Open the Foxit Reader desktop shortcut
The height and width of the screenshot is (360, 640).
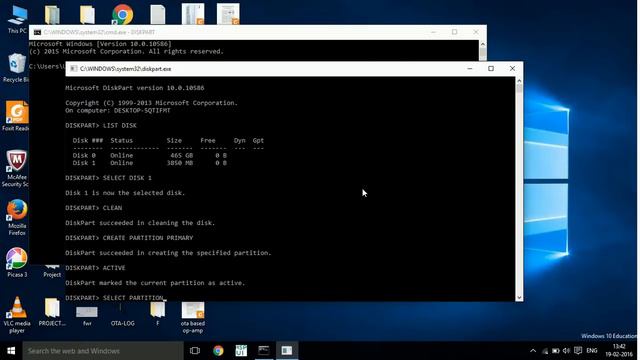[16, 116]
